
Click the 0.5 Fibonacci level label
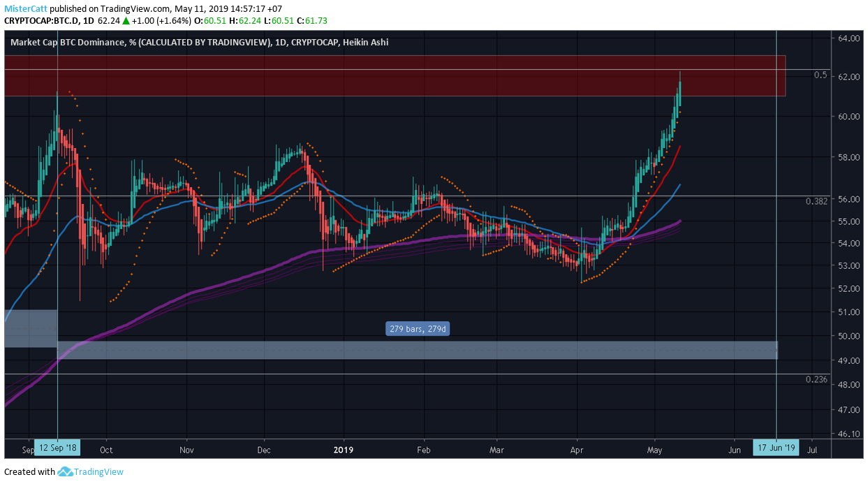pyautogui.click(x=821, y=75)
